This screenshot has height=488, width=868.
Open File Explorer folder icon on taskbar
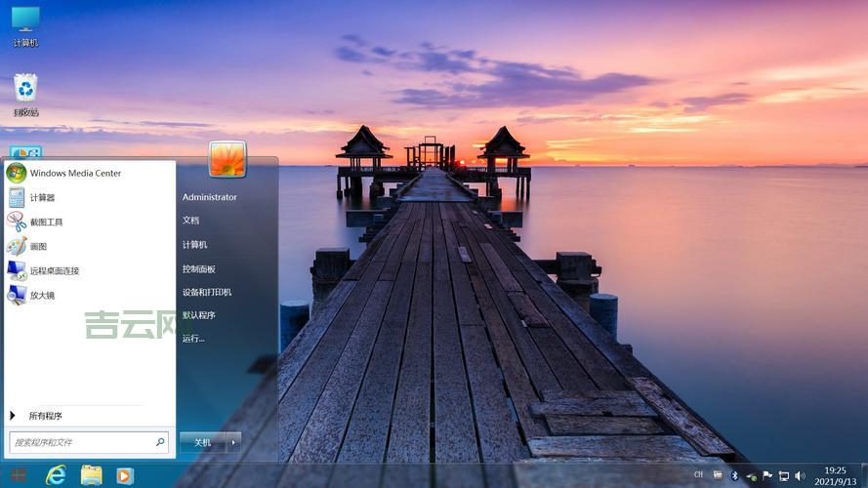[x=91, y=475]
